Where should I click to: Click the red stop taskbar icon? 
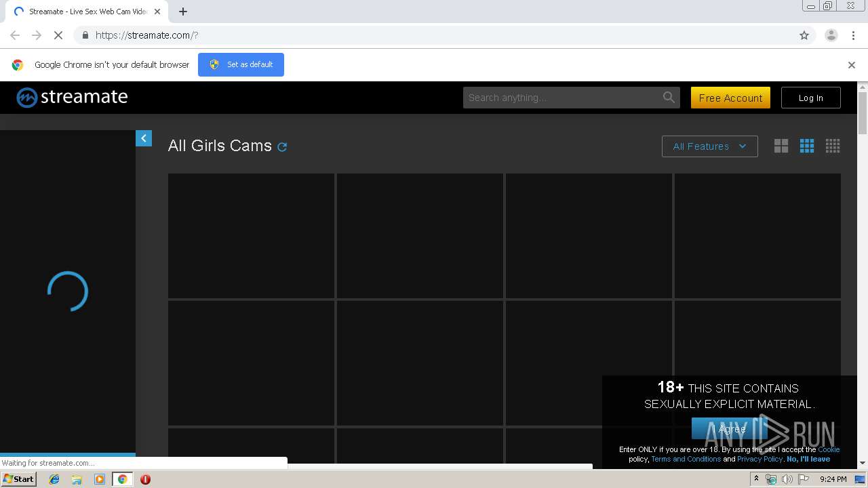(x=145, y=479)
